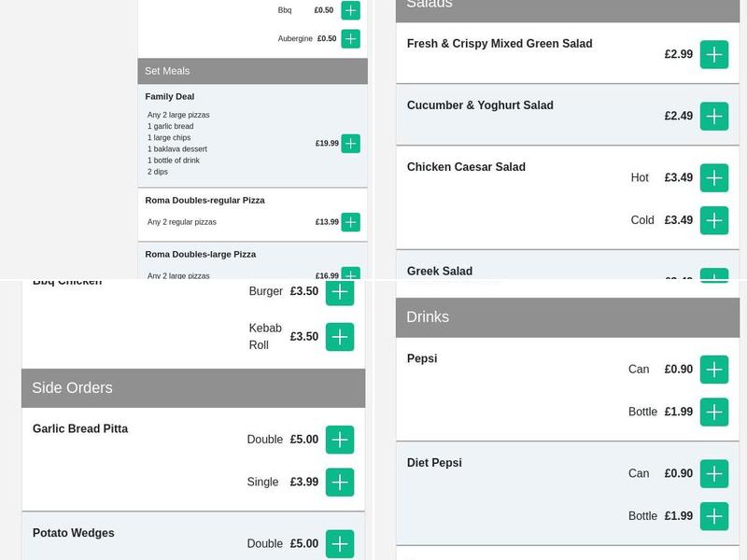Add Cucumber & Yoghurt Salad to order
The image size is (747, 560).
[714, 116]
